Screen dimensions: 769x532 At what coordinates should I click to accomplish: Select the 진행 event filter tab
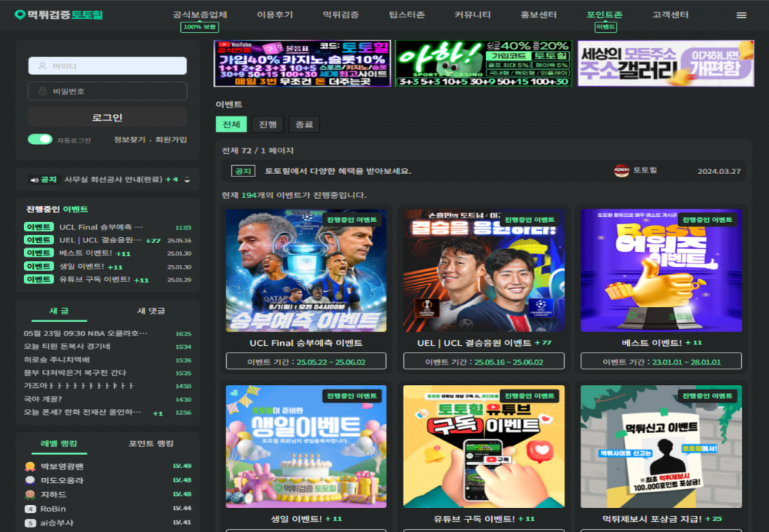pos(268,125)
